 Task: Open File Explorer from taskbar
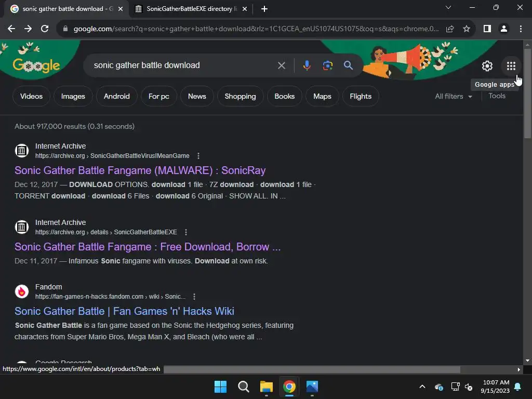(267, 387)
